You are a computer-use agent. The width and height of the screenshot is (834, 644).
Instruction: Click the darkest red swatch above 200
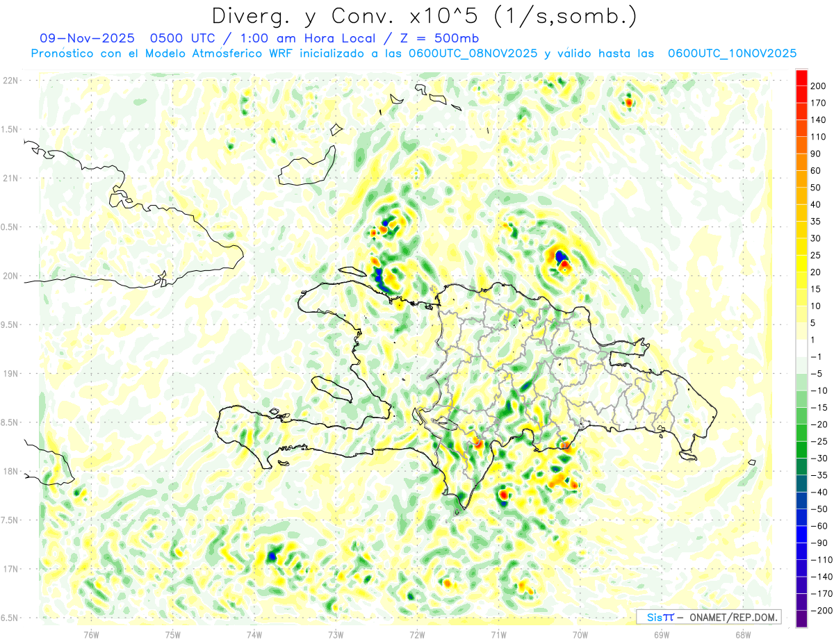801,78
